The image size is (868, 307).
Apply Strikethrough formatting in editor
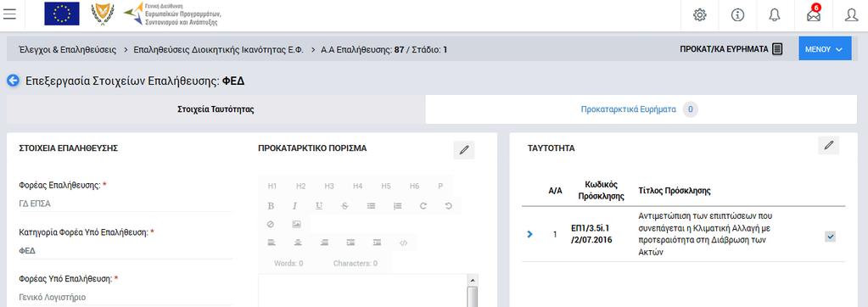tap(344, 206)
